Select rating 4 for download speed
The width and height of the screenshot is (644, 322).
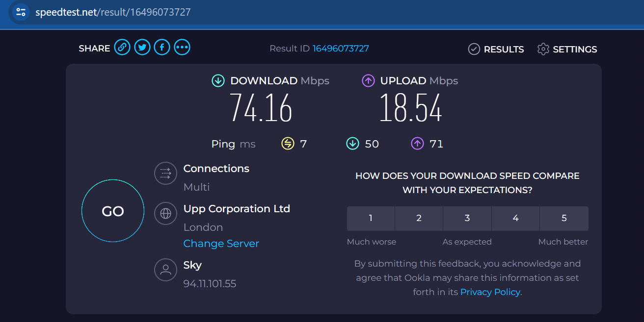[x=515, y=218]
